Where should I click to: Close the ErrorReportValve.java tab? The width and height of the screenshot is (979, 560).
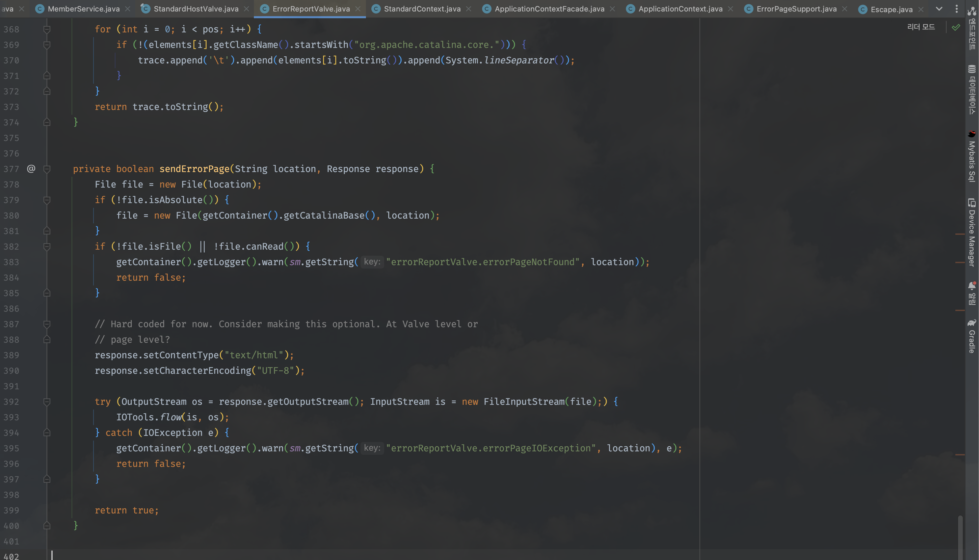[x=358, y=9]
